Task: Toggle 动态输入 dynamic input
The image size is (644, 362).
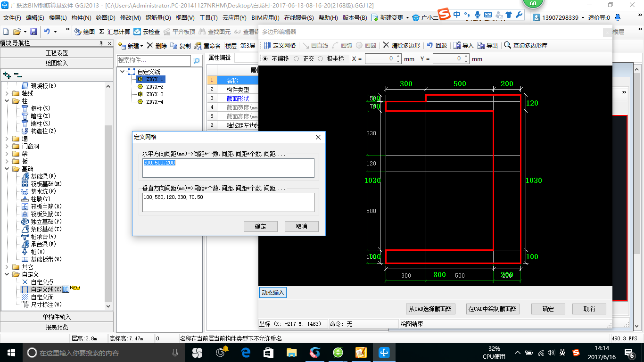Action: click(x=273, y=293)
